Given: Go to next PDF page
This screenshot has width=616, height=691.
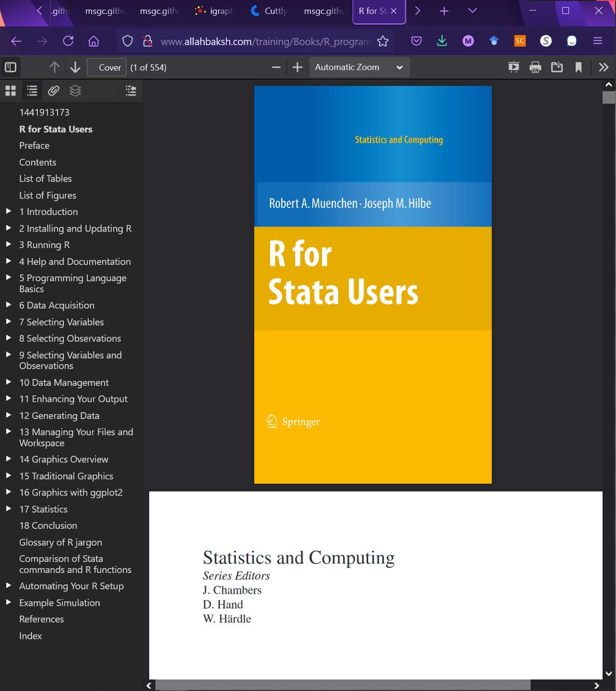Looking at the screenshot, I should pyautogui.click(x=75, y=67).
